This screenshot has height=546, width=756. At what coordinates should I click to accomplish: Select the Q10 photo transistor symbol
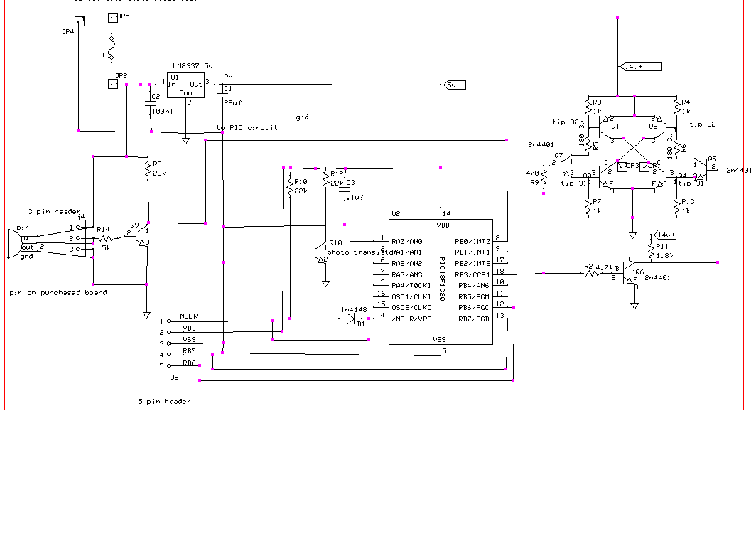click(x=320, y=252)
